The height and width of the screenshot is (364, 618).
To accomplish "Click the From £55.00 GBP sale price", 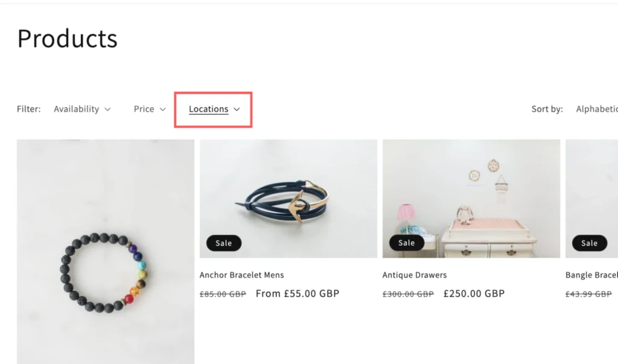I will (x=298, y=294).
